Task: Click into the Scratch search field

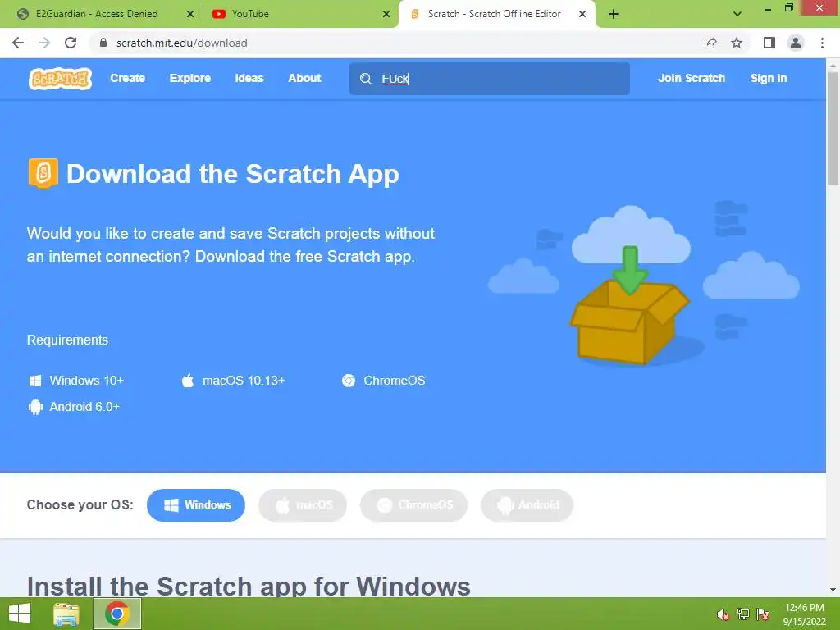Action: click(489, 79)
